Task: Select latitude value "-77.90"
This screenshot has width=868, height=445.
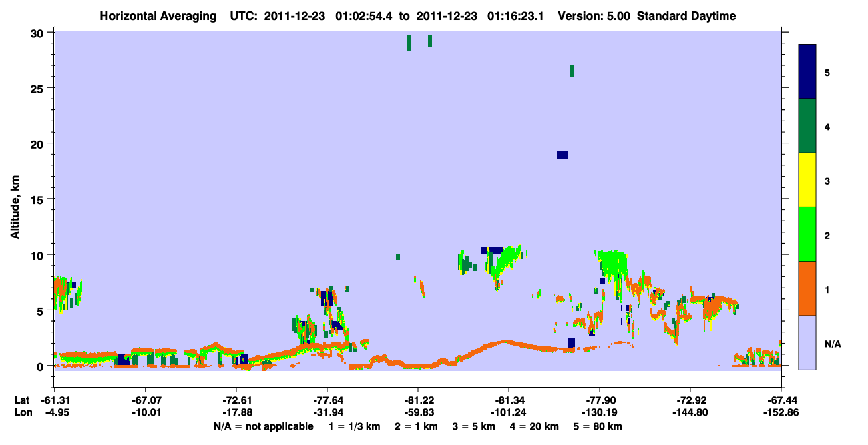Action: 600,400
